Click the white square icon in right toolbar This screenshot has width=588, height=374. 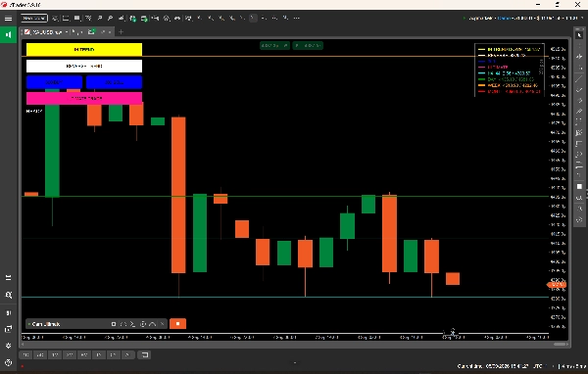[579, 187]
